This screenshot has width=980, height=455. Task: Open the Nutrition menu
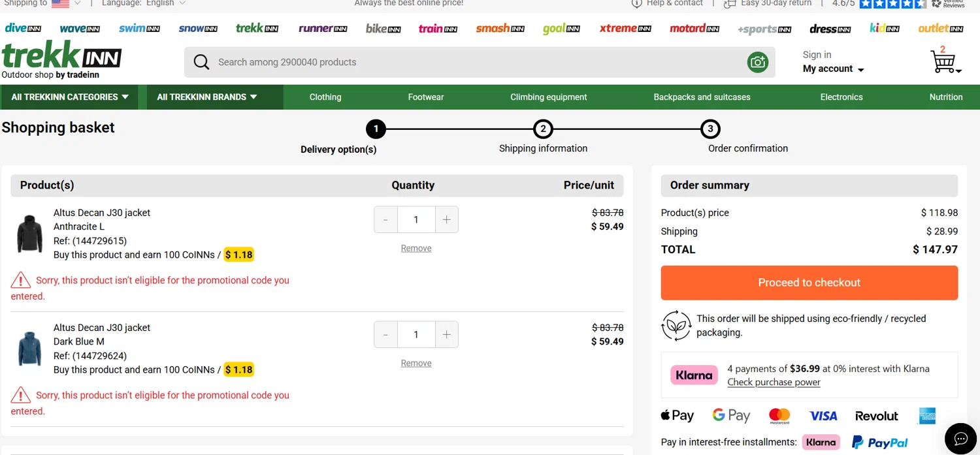(x=946, y=97)
